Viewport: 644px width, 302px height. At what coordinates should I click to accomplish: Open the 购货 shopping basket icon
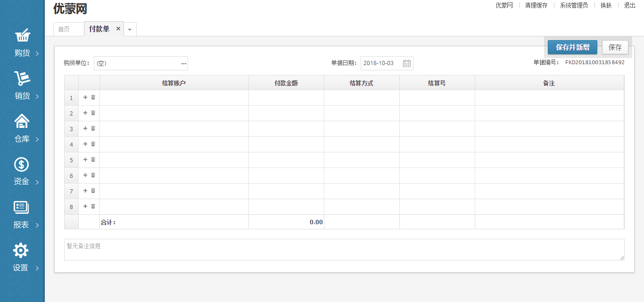[x=22, y=35]
